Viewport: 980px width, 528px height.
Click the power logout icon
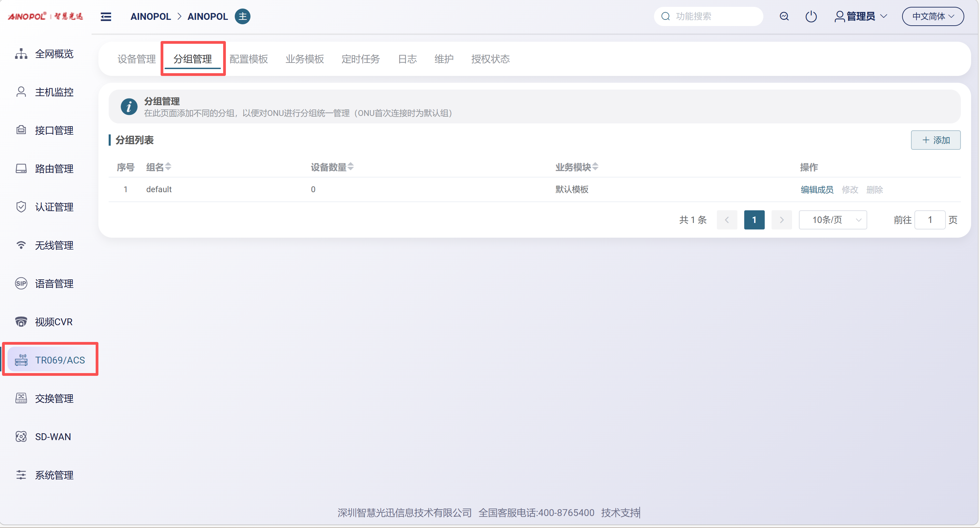tap(811, 16)
